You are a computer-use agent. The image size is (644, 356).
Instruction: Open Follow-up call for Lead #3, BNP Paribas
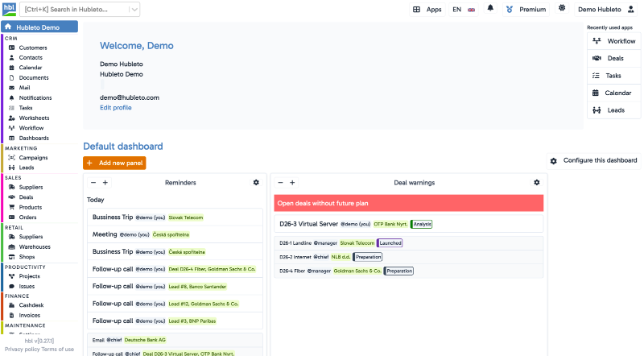(175, 321)
